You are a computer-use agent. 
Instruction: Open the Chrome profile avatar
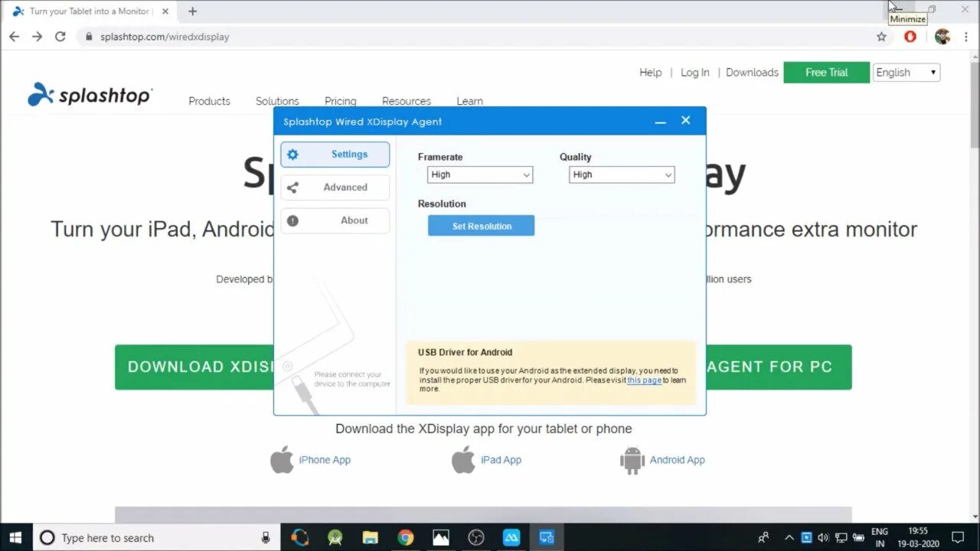point(942,36)
